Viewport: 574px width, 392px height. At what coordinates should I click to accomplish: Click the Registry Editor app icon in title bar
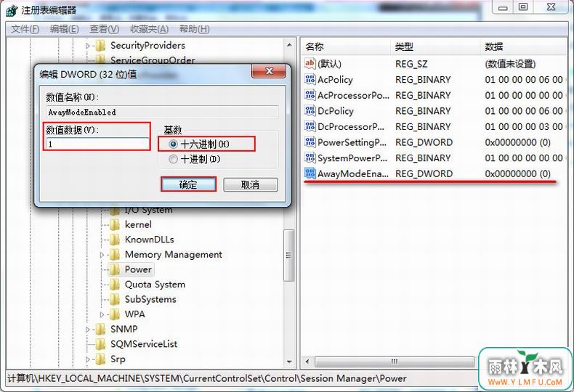[x=11, y=10]
